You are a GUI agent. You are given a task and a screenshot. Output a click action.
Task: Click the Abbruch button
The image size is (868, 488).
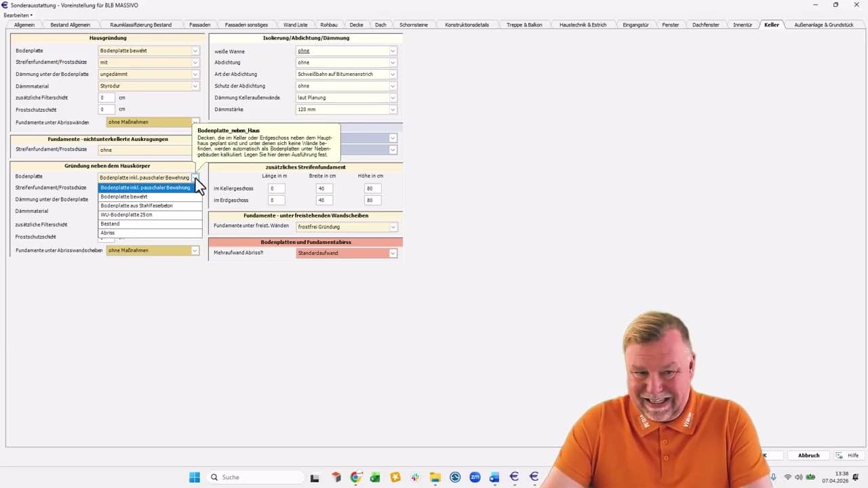click(x=808, y=455)
